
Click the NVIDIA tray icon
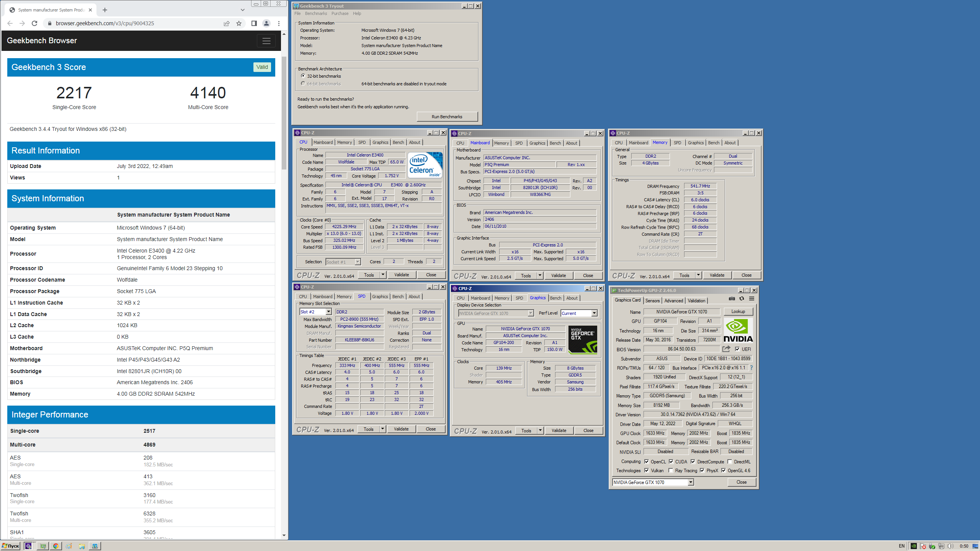[x=914, y=546]
